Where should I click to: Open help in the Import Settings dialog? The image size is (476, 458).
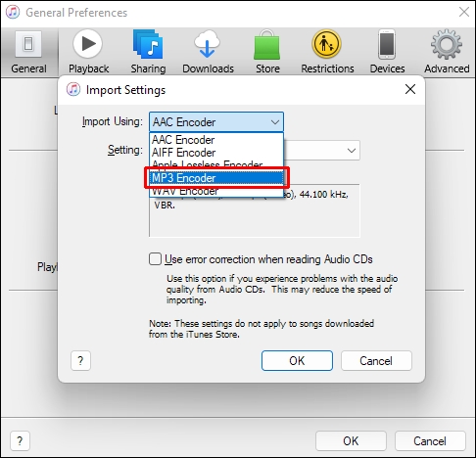point(80,361)
